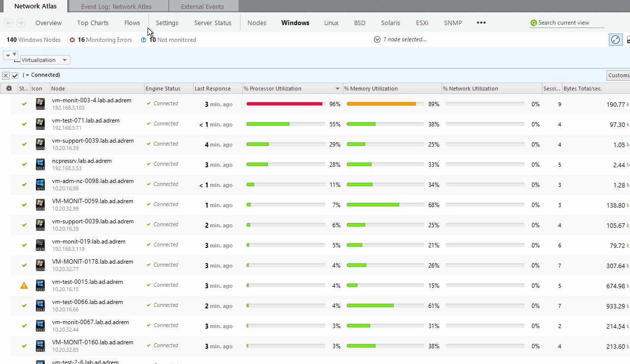Click the Customize button
Viewport: 630px width, 364px height.
click(618, 75)
